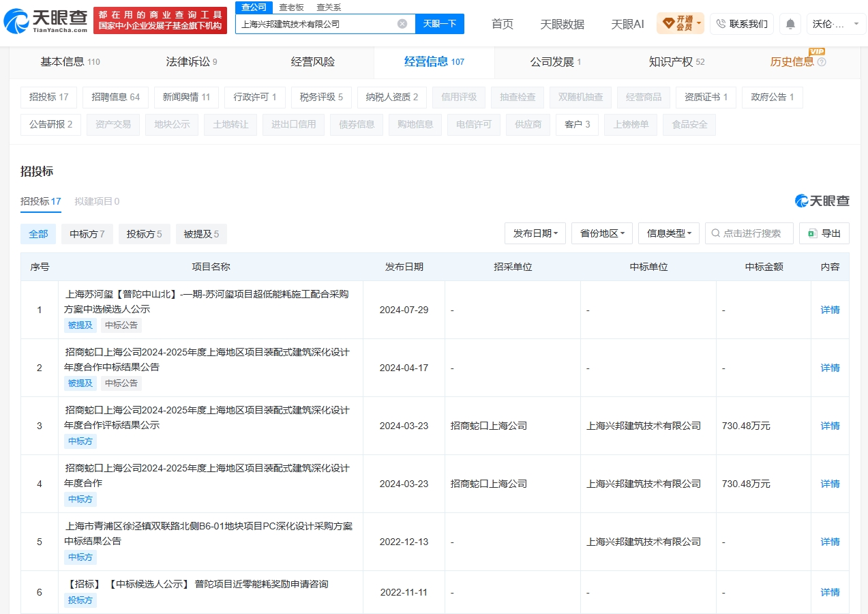868x614 pixels.
Task: Open the 上海苏河玺 project title link
Action: coord(207,302)
